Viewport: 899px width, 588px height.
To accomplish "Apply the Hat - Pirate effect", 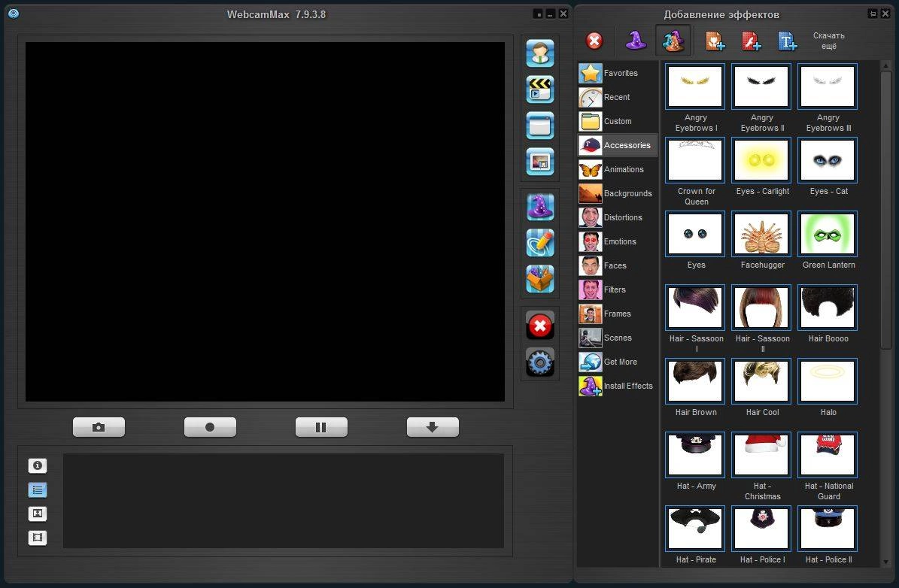I will [x=695, y=529].
